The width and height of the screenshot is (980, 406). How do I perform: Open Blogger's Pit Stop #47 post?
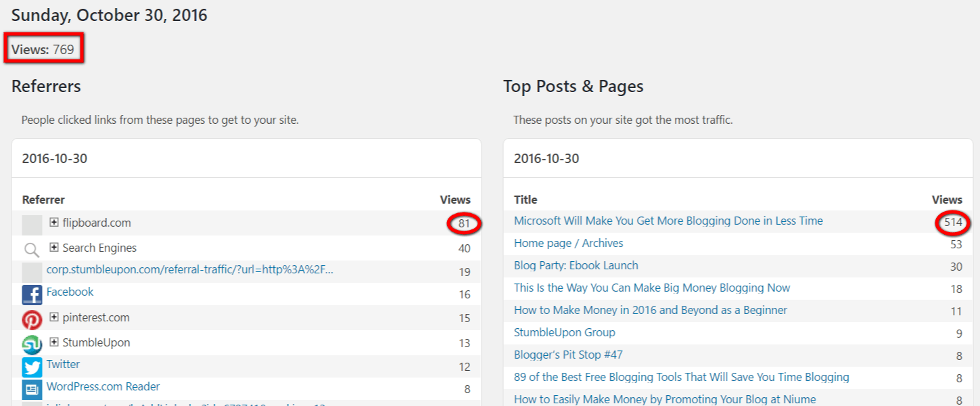click(x=568, y=355)
